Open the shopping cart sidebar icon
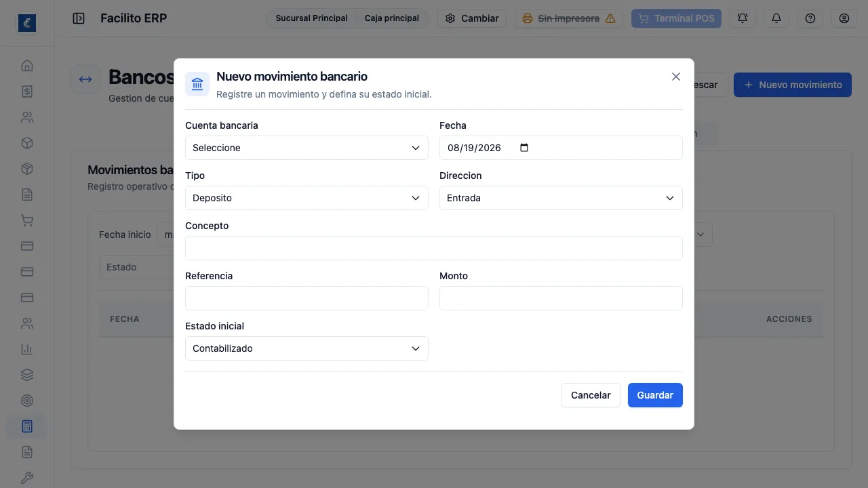 27,220
